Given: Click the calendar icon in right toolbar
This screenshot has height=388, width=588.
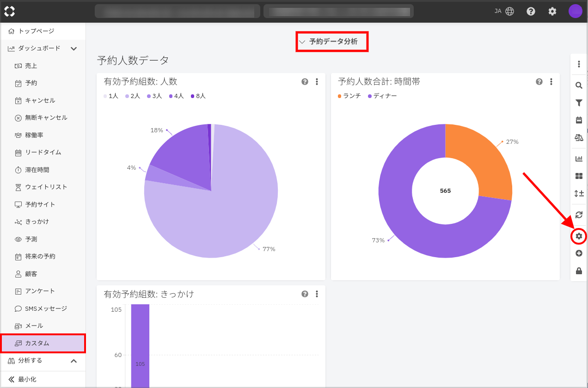Looking at the screenshot, I should pos(579,120).
